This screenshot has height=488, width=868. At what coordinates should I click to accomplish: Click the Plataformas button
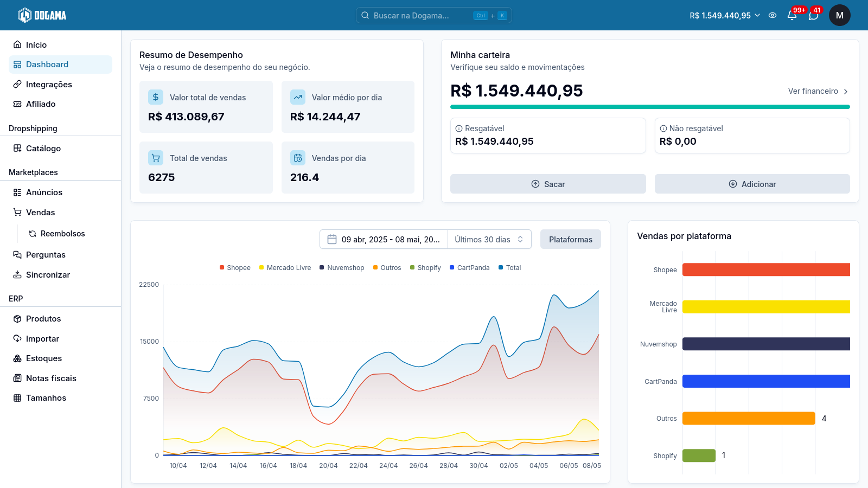click(571, 239)
